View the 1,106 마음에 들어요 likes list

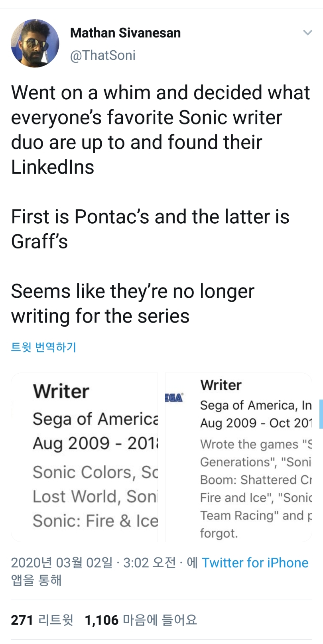point(141,620)
